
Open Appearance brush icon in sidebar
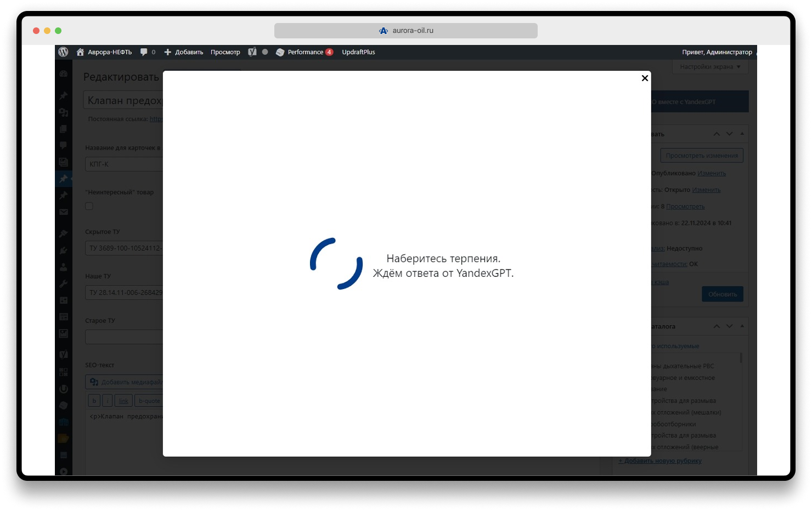(64, 234)
